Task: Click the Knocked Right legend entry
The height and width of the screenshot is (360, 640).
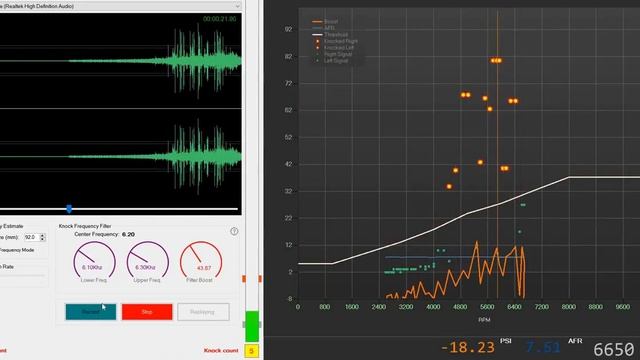Action: (336, 41)
